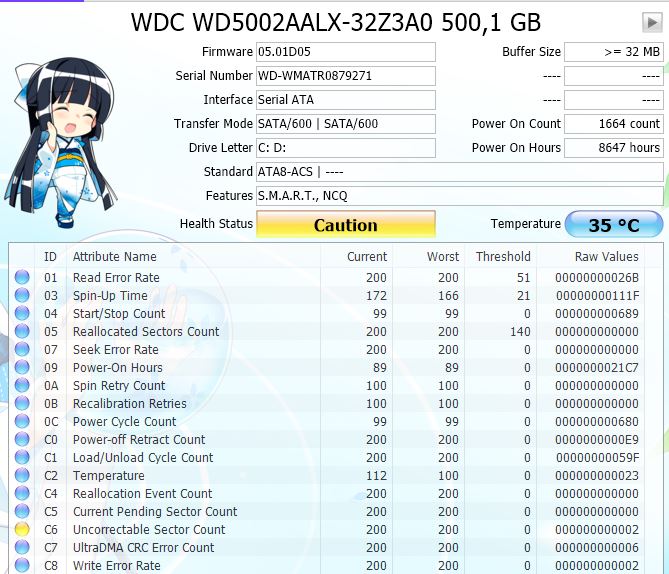Click the status icon for Temperature attribute row
This screenshot has width=669, height=574.
pos(22,475)
